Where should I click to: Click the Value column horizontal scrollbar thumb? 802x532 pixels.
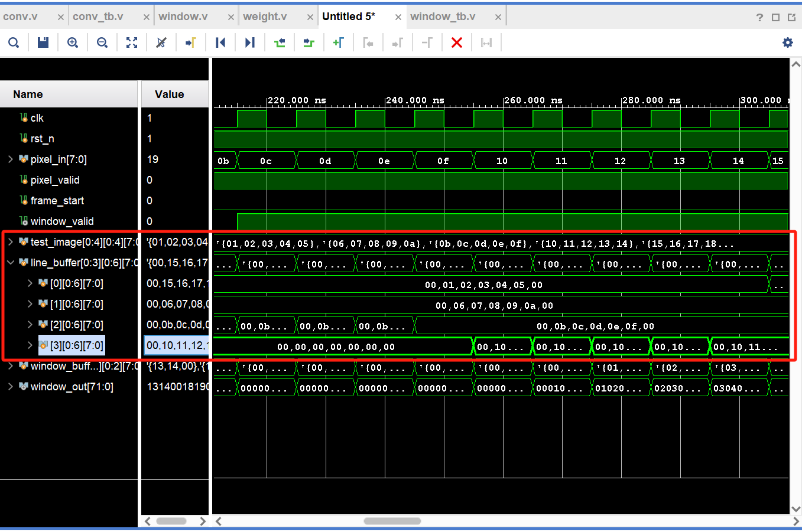click(171, 521)
